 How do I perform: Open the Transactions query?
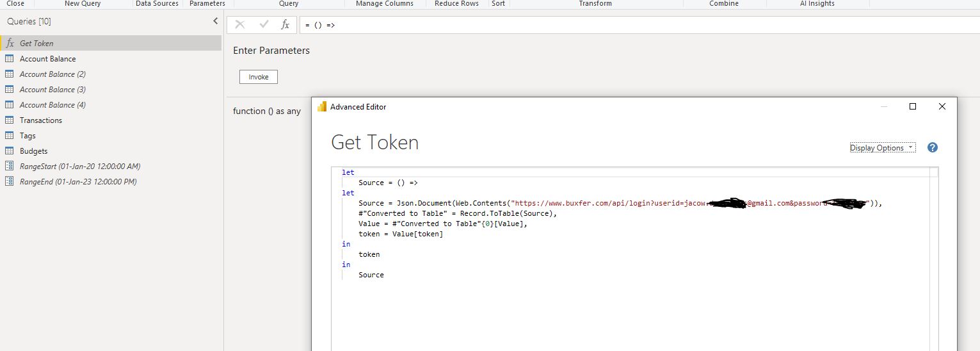41,120
